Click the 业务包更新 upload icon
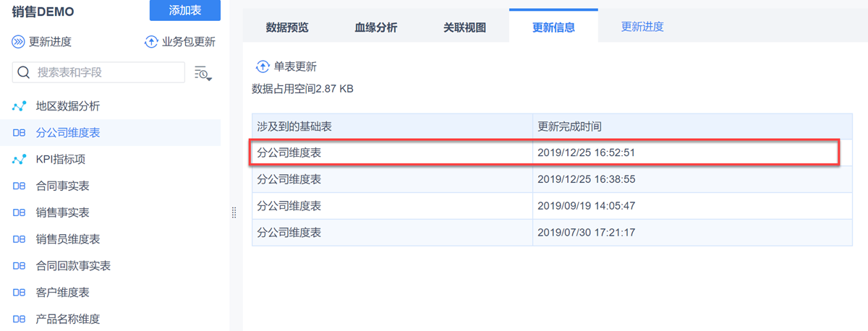868x331 pixels. coord(151,42)
